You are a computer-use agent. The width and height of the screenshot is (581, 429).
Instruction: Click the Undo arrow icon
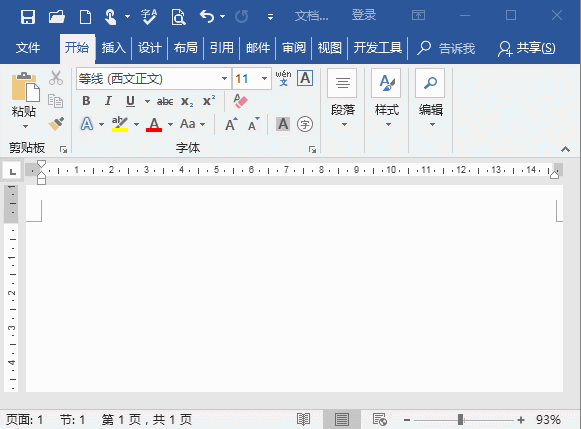click(x=207, y=17)
